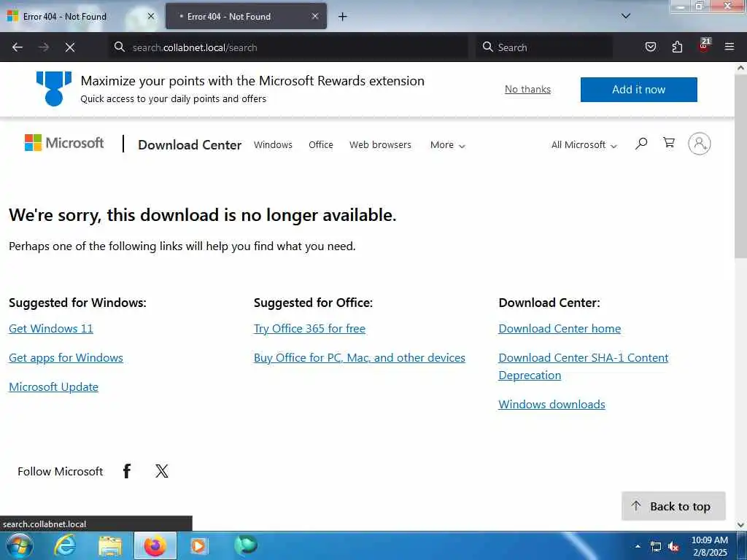
Task: Click the scrollbar up arrow
Action: 741,68
